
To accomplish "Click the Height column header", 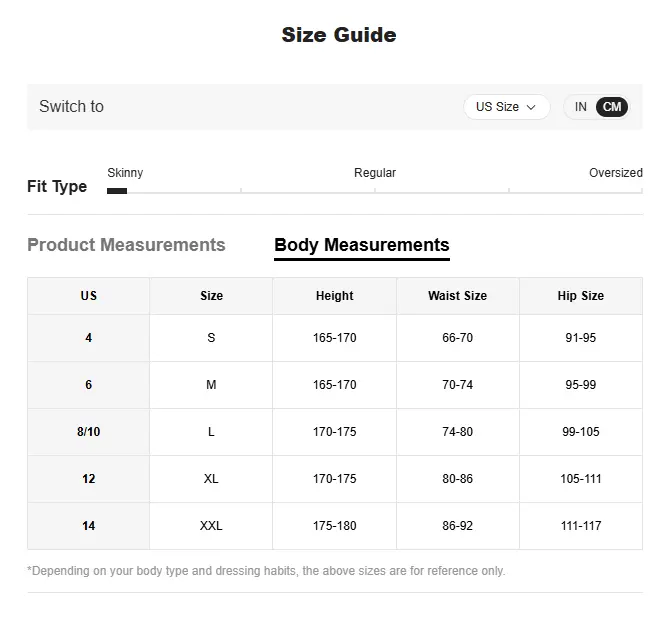I will (334, 296).
